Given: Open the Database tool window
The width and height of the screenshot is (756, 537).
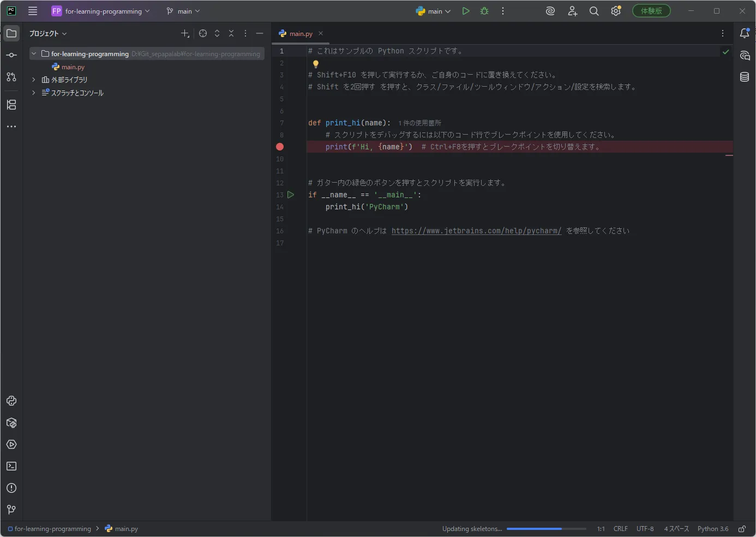Looking at the screenshot, I should pyautogui.click(x=745, y=77).
